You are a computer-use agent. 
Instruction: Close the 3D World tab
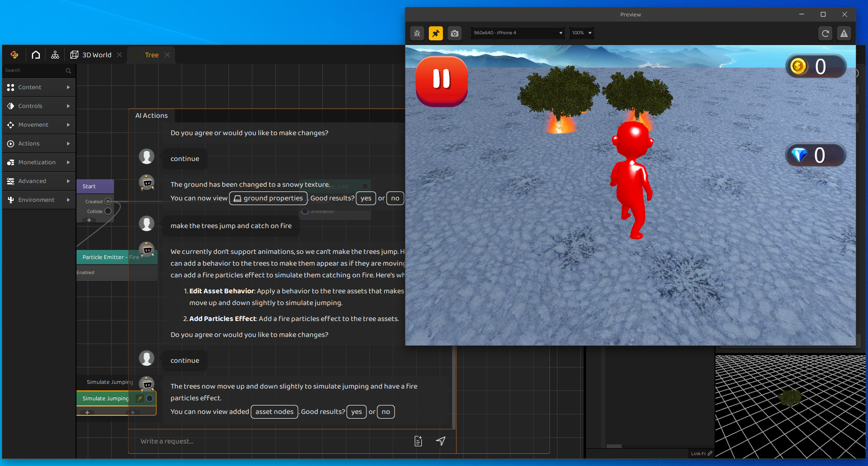click(120, 55)
